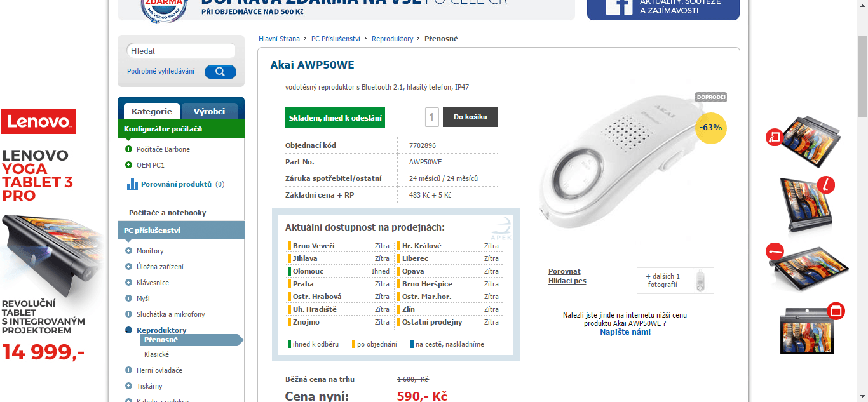The width and height of the screenshot is (868, 402).
Task: Click the quantity input field
Action: (x=432, y=117)
